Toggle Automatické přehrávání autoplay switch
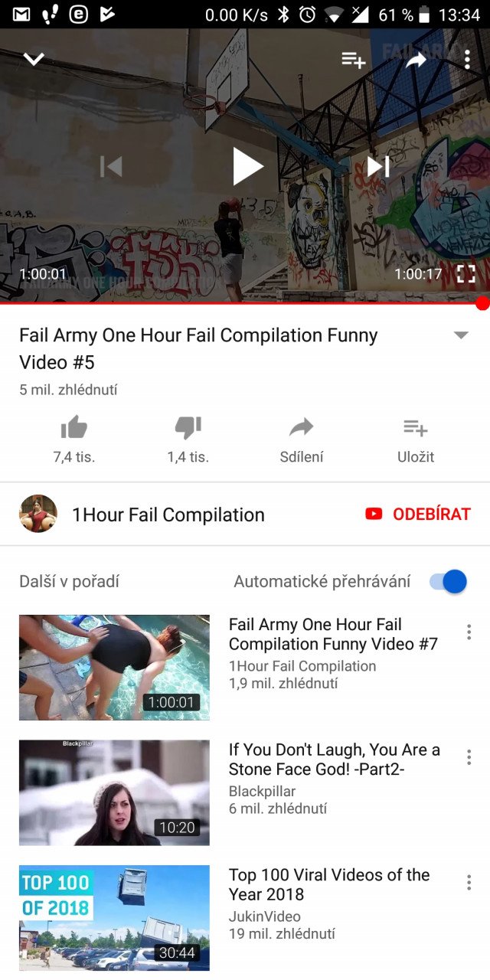Image resolution: width=490 pixels, height=980 pixels. coord(448,582)
